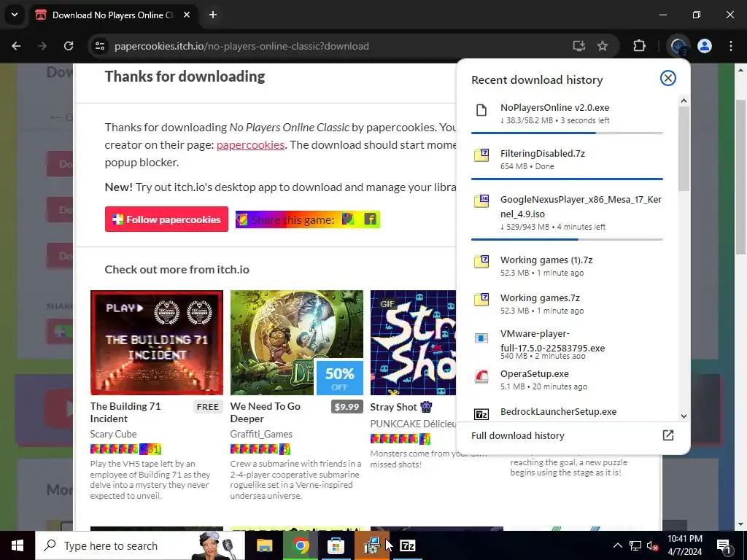Visit Scary Cube author page

tap(113, 434)
